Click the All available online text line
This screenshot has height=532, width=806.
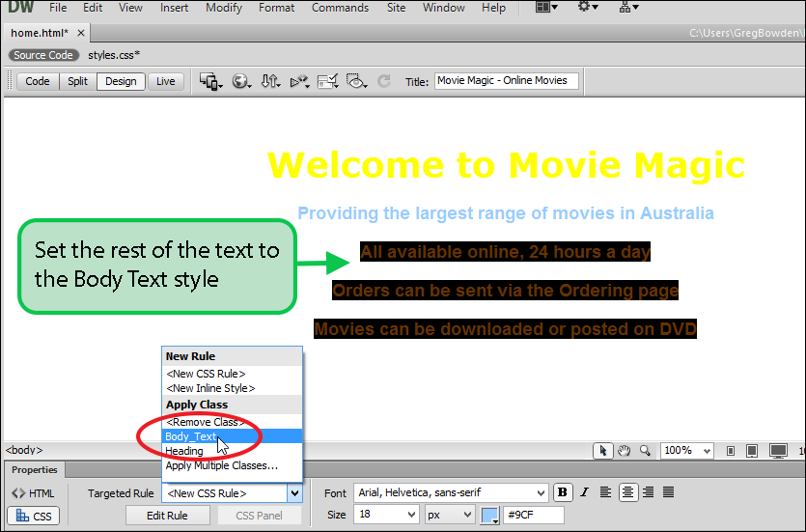[x=505, y=252]
